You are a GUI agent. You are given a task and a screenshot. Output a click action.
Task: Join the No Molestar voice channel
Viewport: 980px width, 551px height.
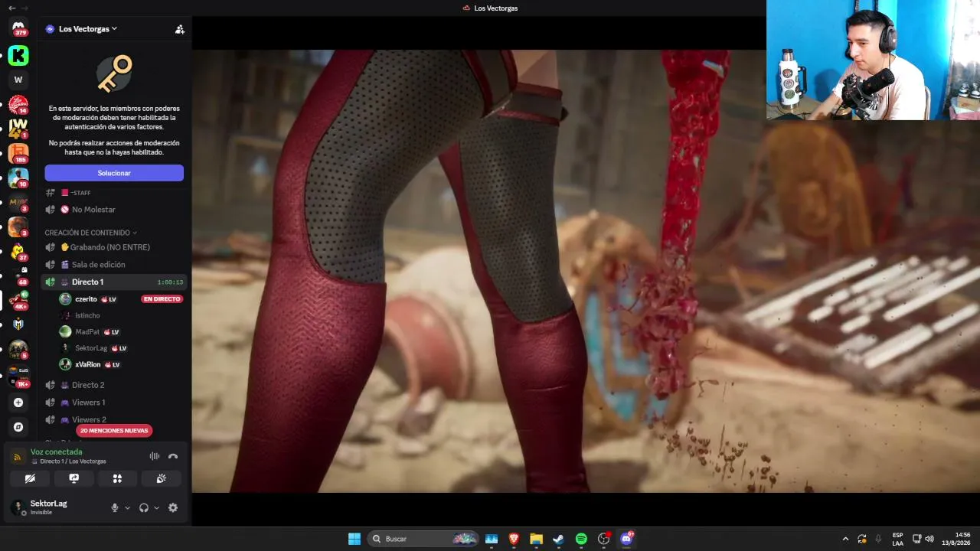click(114, 210)
